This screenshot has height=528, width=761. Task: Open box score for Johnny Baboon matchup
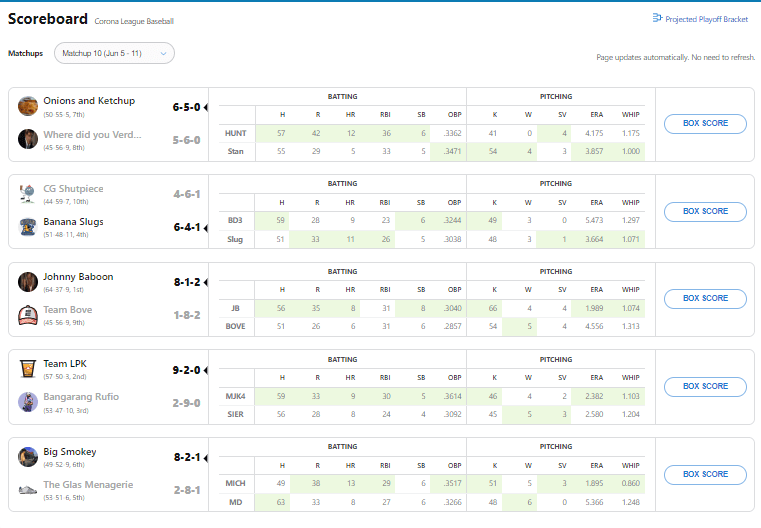point(705,298)
